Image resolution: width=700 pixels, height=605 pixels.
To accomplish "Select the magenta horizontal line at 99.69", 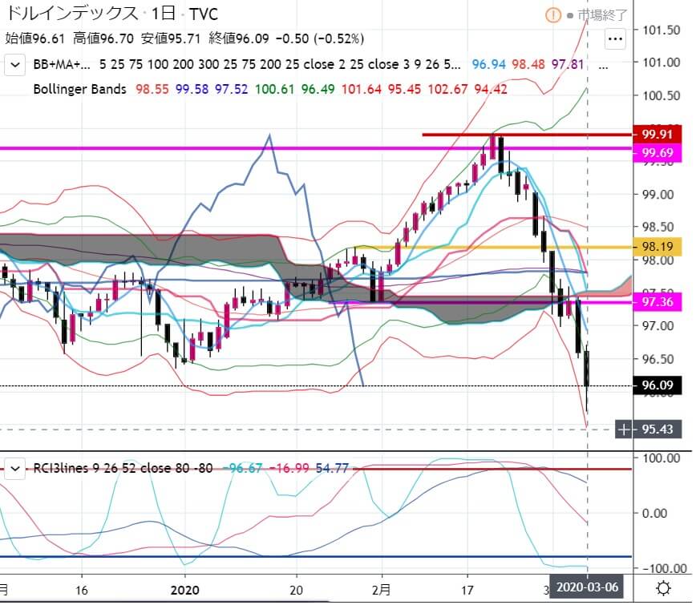I will [316, 148].
